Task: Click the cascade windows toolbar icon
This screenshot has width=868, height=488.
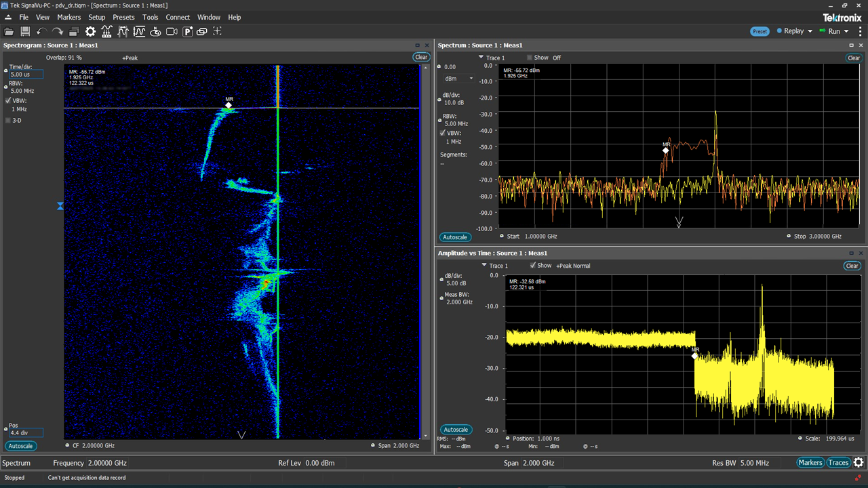Action: pos(73,31)
